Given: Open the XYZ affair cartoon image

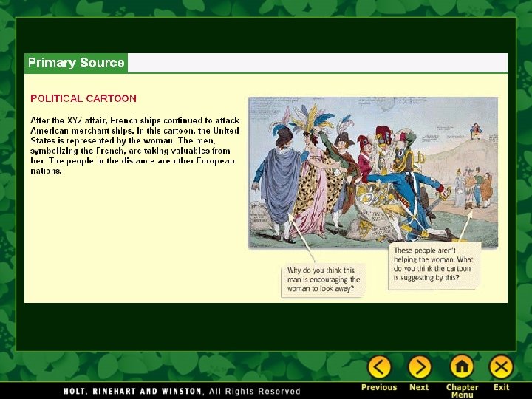Looking at the screenshot, I should 373,172.
